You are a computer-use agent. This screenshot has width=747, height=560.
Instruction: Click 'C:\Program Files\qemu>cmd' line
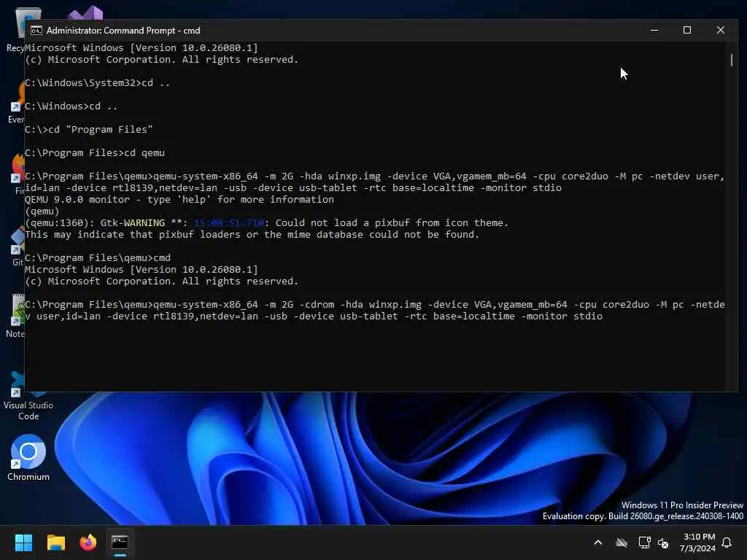[x=98, y=257]
